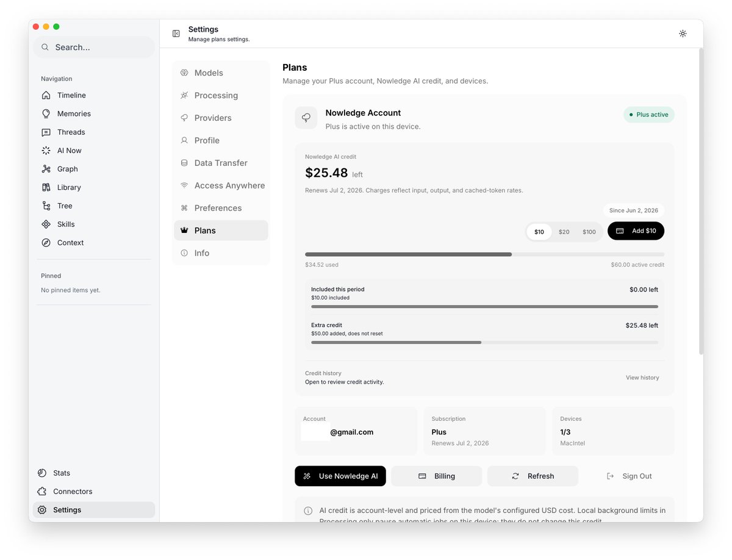Switch theme with the sun icon

coord(683,34)
